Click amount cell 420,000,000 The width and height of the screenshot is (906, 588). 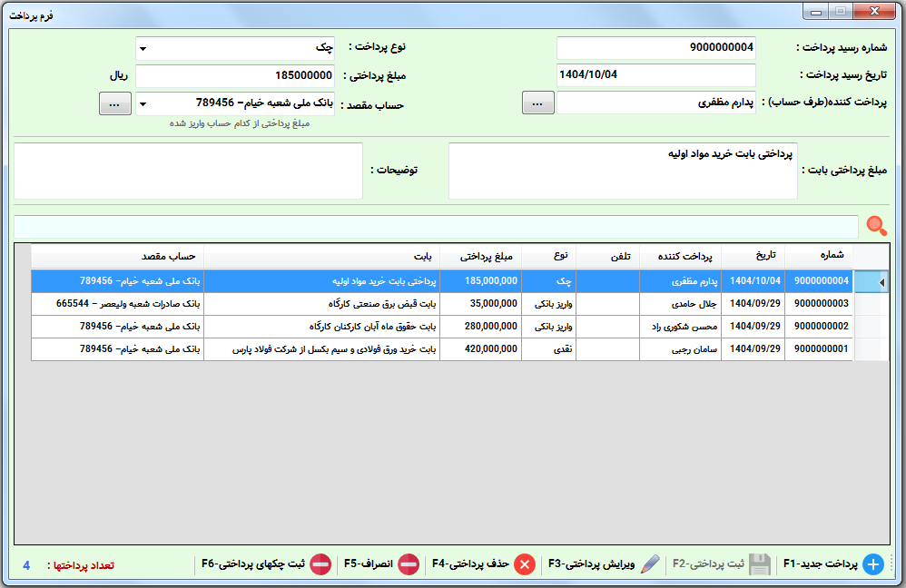pos(481,348)
